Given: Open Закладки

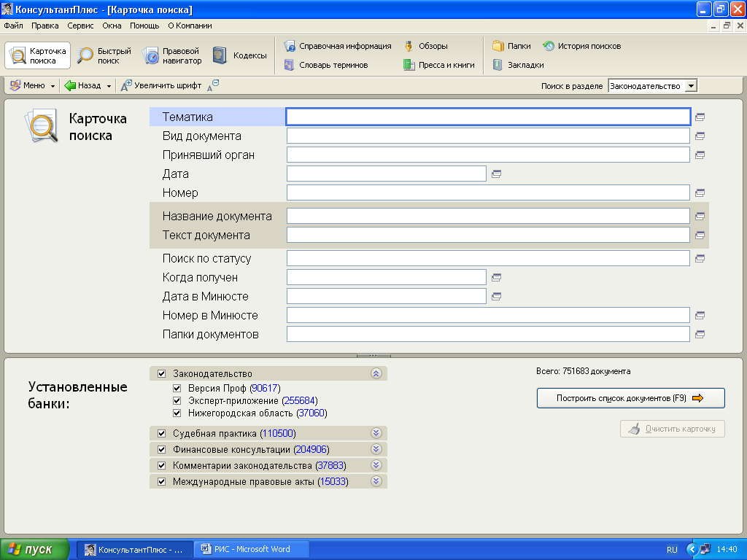Looking at the screenshot, I should coord(519,65).
